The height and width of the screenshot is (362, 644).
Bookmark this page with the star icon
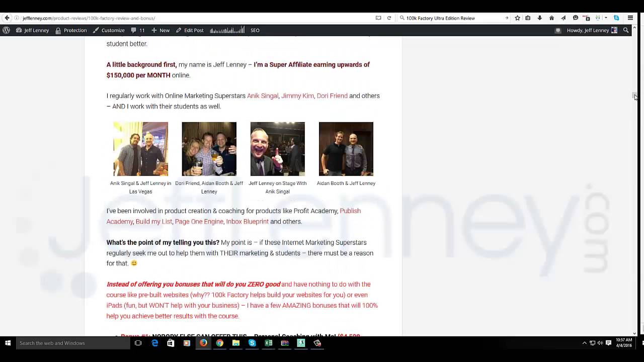[x=517, y=18]
